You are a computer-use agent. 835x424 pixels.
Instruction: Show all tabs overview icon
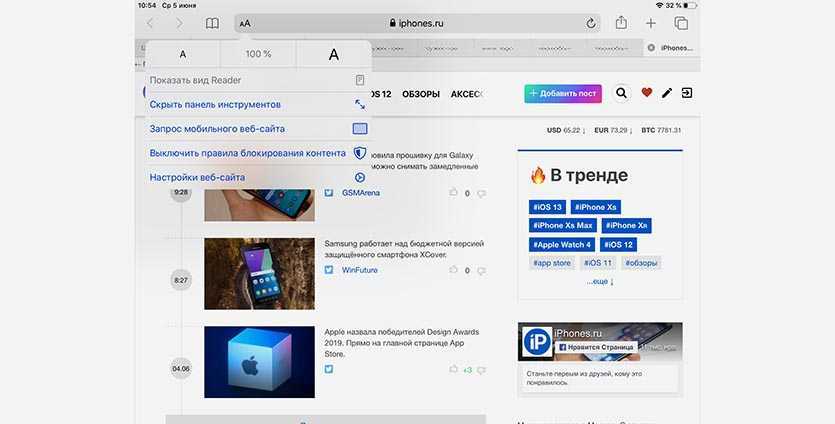click(x=681, y=23)
